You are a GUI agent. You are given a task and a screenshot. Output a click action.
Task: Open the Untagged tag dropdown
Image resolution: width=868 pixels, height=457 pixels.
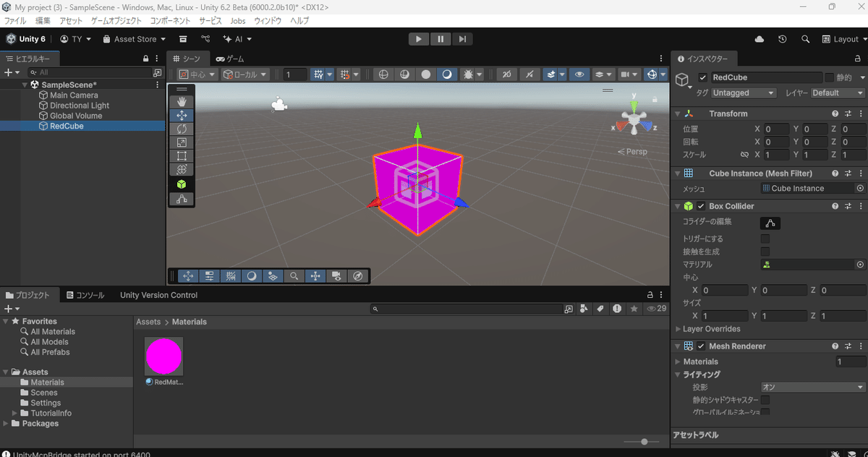744,93
